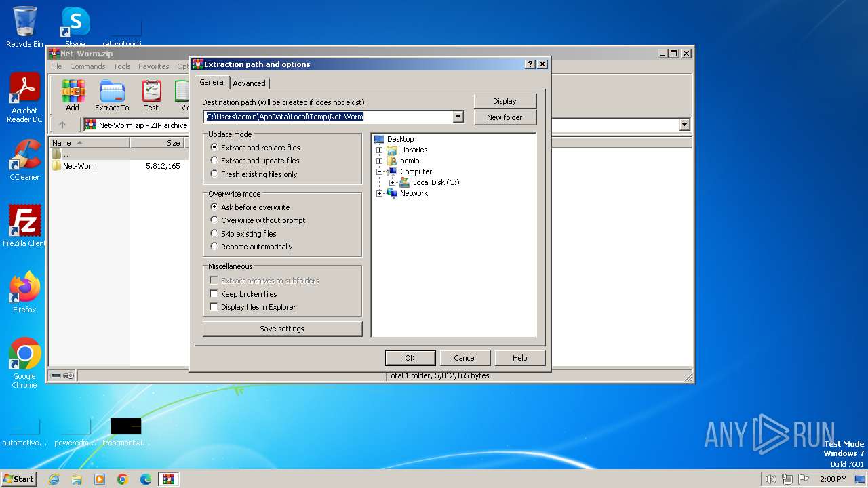The height and width of the screenshot is (488, 868).
Task: Select Fresh existing files only option
Action: coord(254,174)
